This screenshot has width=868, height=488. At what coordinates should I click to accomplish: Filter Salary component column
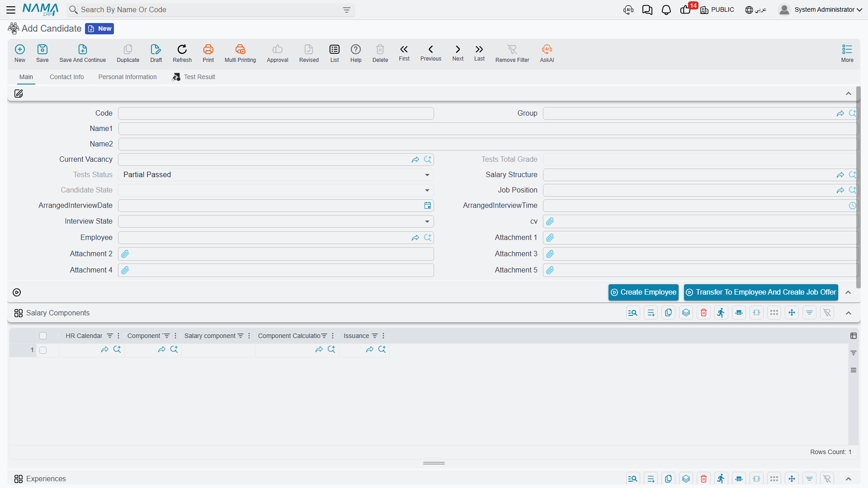click(x=241, y=336)
